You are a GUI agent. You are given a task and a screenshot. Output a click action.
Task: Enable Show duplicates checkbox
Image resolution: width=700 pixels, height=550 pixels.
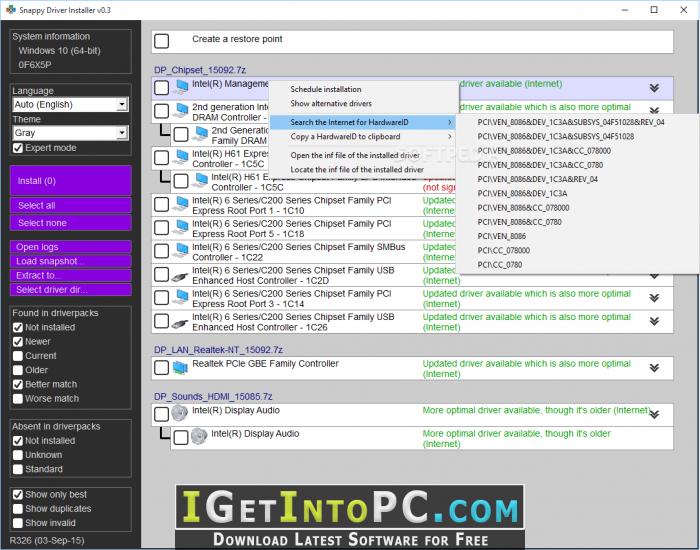18,509
